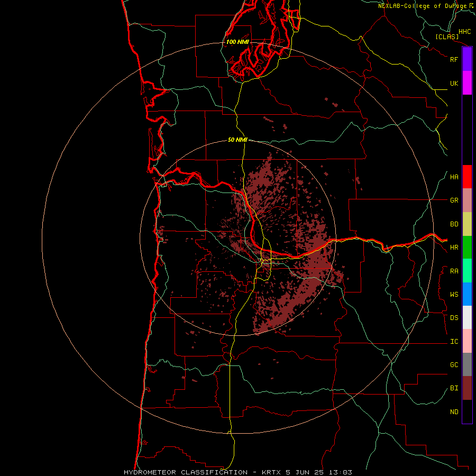Select the dusty pink GR legend swatch

pyautogui.click(x=467, y=200)
